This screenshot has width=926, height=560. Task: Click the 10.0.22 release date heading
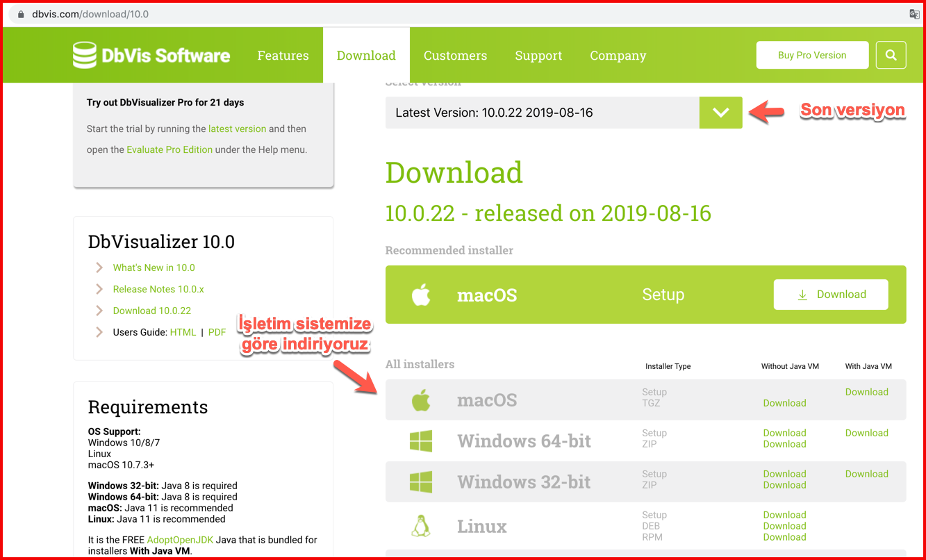(x=548, y=213)
